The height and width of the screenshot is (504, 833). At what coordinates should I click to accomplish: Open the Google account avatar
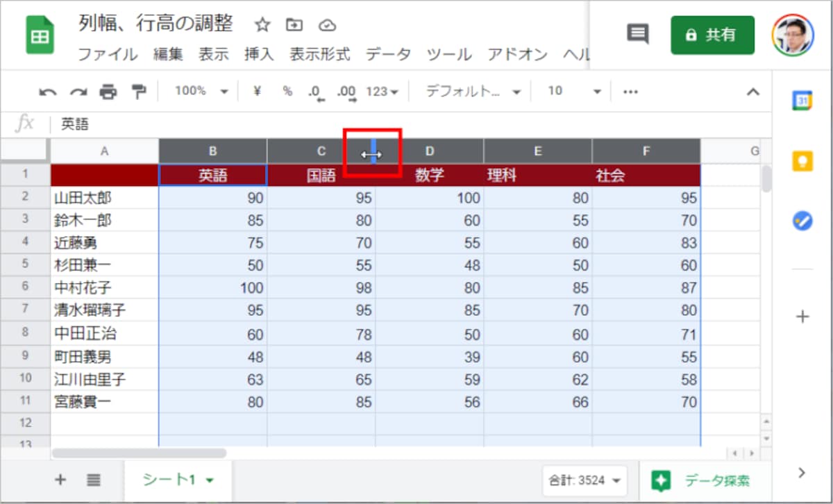point(793,35)
